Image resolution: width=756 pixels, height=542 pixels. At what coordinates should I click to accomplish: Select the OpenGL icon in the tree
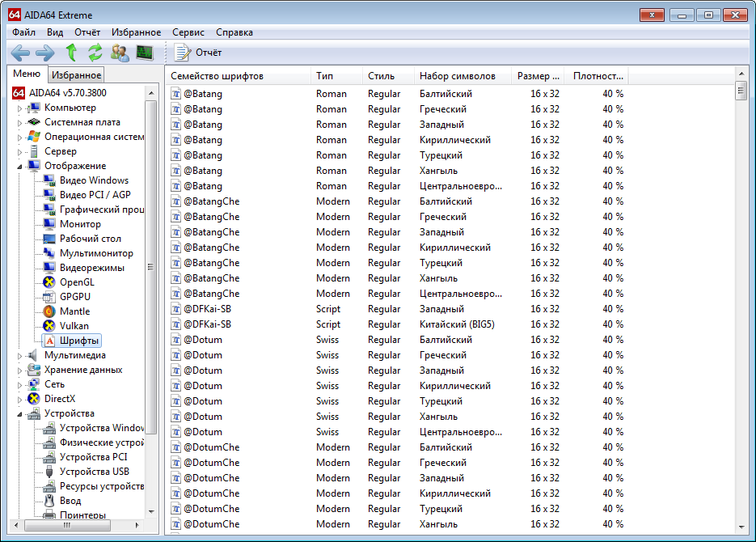tap(49, 282)
